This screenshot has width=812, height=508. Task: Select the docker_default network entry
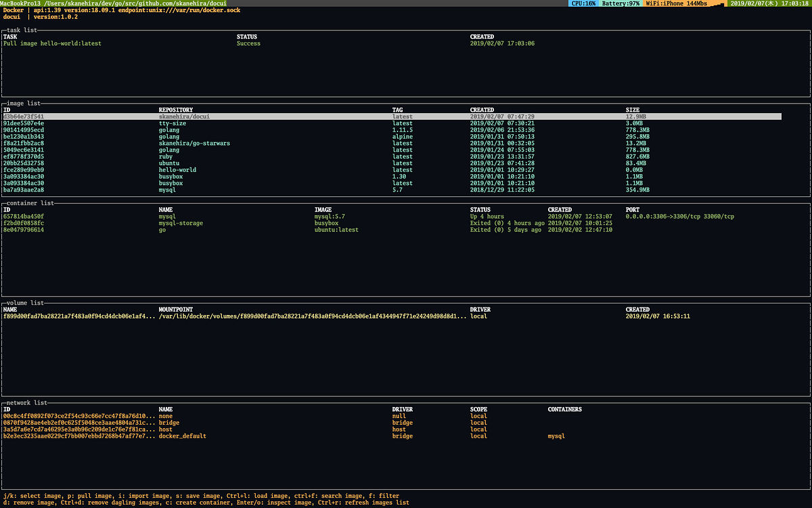click(183, 436)
